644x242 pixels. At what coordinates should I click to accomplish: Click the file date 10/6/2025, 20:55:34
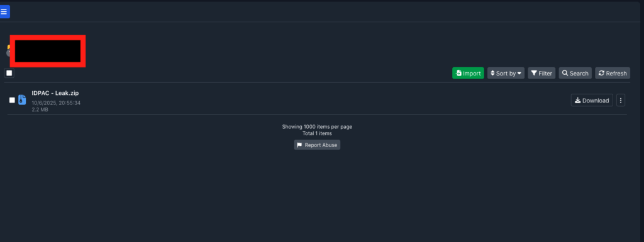(56, 103)
